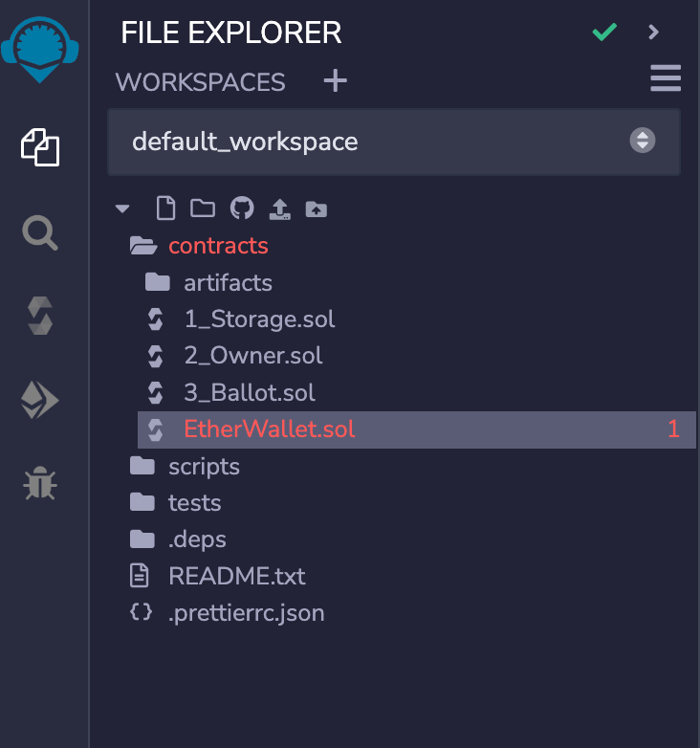Open the workspaces hamburger menu
This screenshot has width=700, height=748.
pos(666,77)
